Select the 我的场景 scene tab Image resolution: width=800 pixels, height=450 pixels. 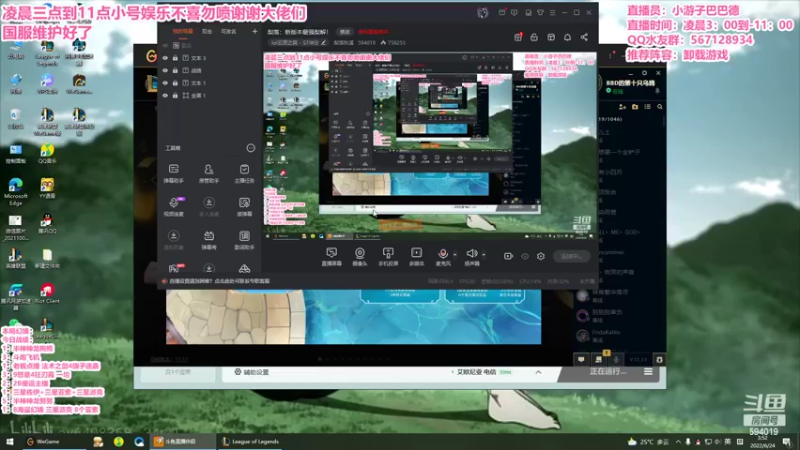183,32
